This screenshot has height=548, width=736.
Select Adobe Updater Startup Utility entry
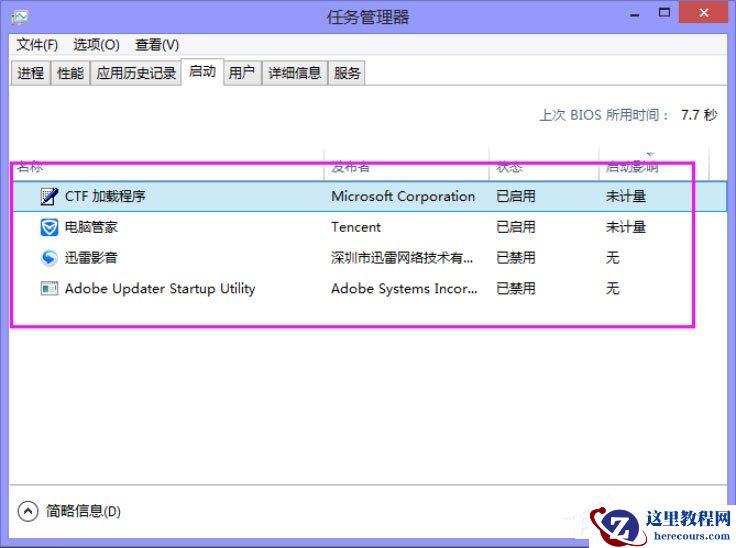pos(160,288)
